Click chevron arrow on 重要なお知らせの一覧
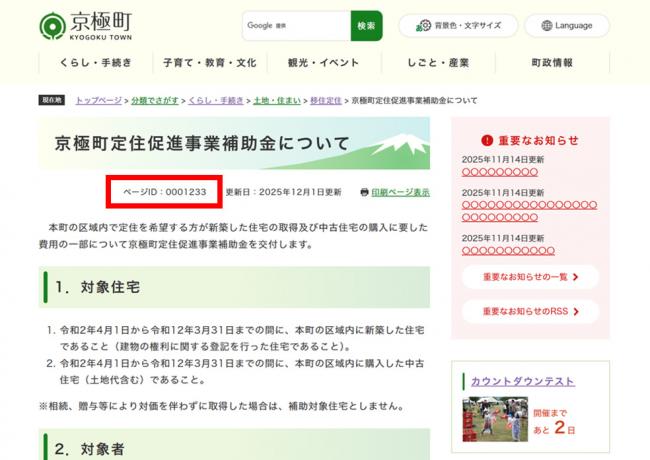The width and height of the screenshot is (650, 460). [575, 277]
